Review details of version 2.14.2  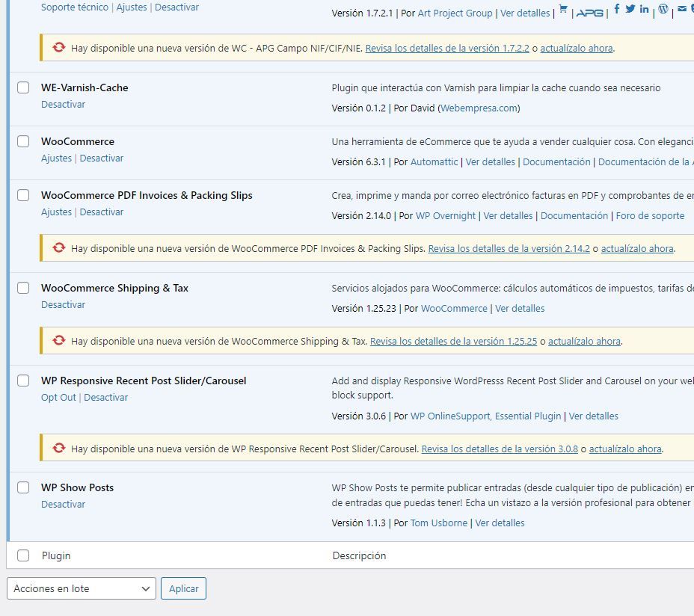[x=509, y=249]
